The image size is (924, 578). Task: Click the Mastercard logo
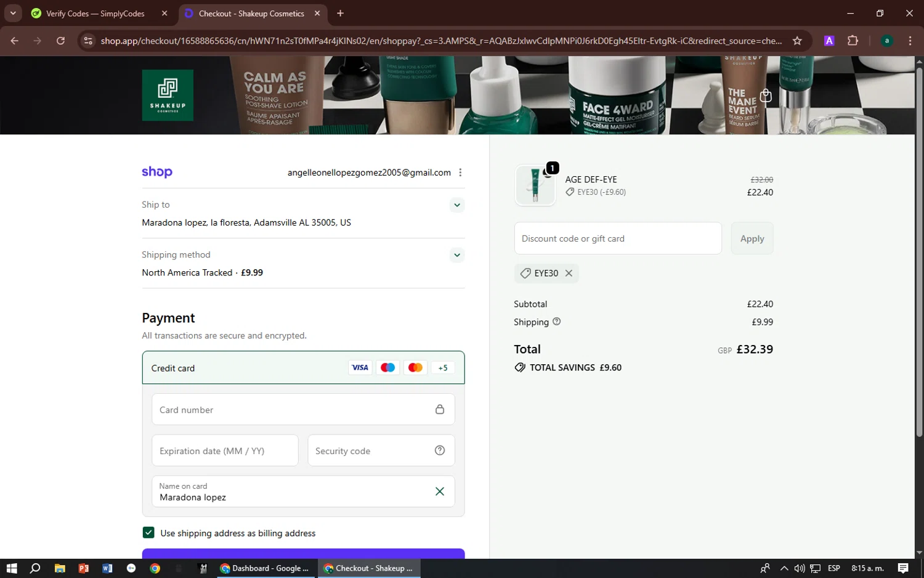[415, 368]
